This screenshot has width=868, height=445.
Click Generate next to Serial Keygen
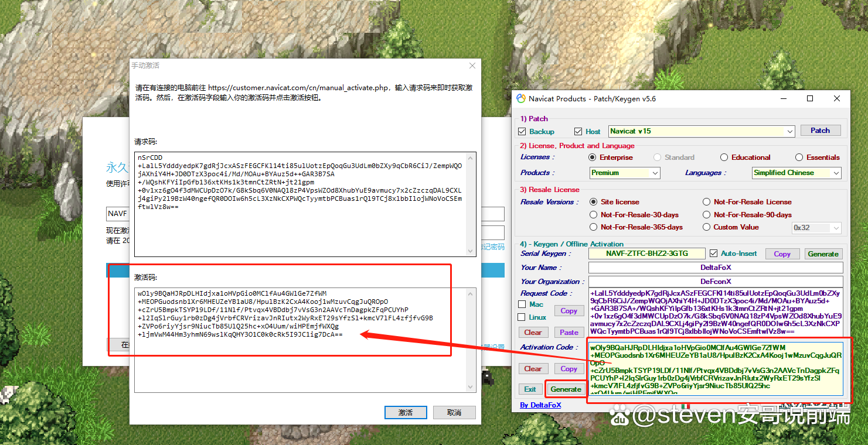point(823,254)
